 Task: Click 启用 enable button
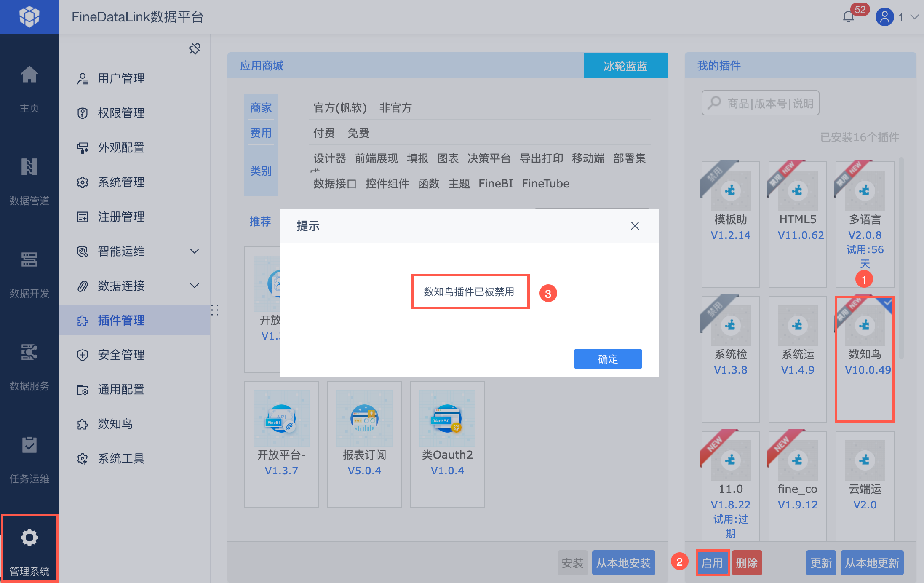point(712,563)
